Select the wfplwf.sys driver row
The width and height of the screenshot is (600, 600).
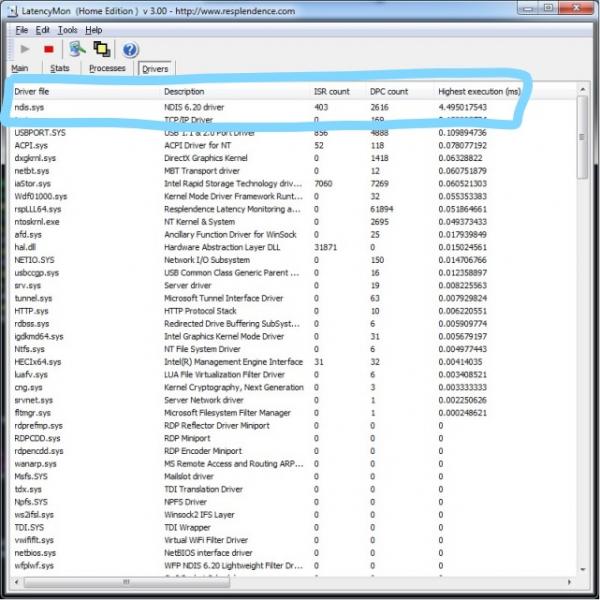293,566
